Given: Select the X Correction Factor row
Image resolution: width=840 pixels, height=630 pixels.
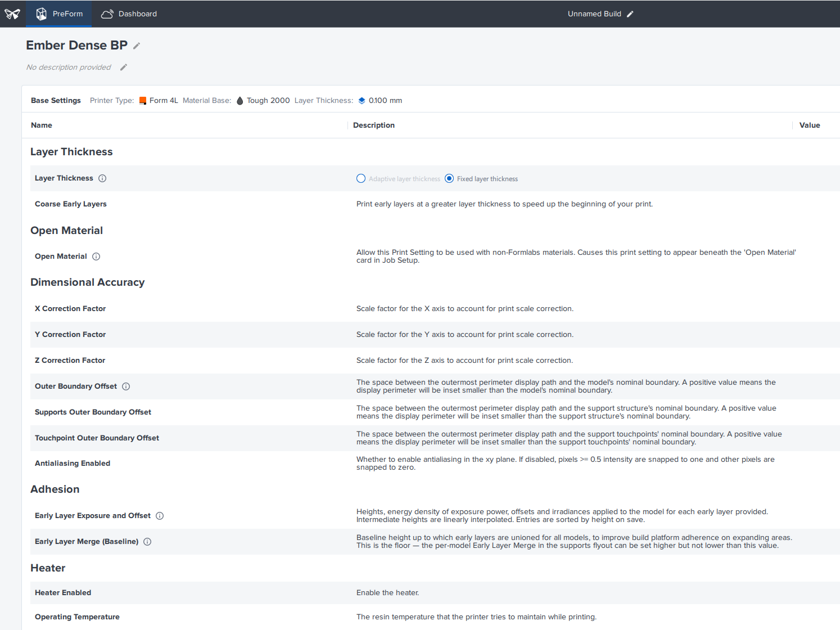Looking at the screenshot, I should (435, 309).
